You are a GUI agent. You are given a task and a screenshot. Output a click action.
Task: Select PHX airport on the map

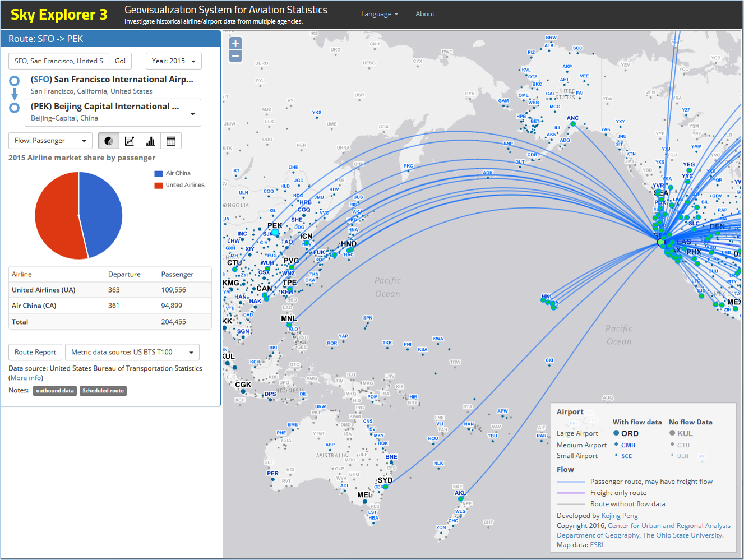pos(694,252)
